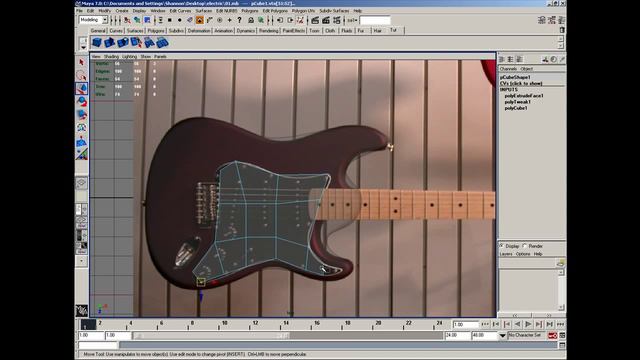Open the Shading menu in viewport panel
The image size is (640, 360).
(111, 56)
